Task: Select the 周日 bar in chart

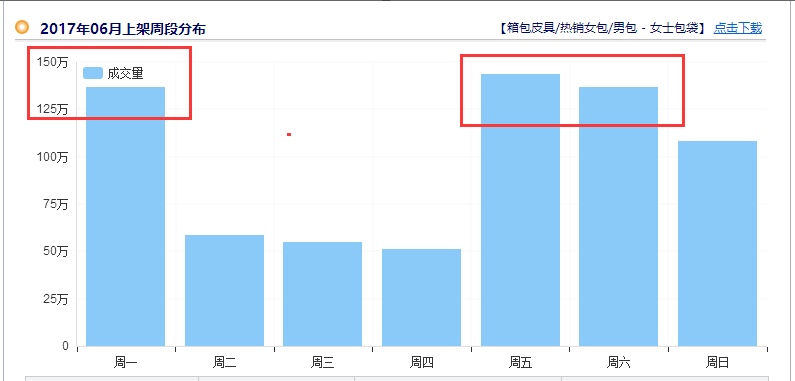Action: point(717,244)
